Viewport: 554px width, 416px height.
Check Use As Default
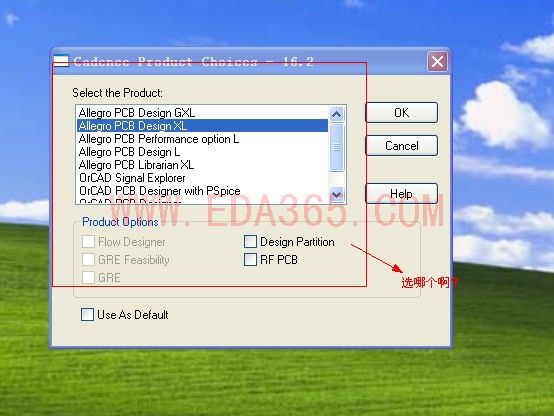(87, 314)
